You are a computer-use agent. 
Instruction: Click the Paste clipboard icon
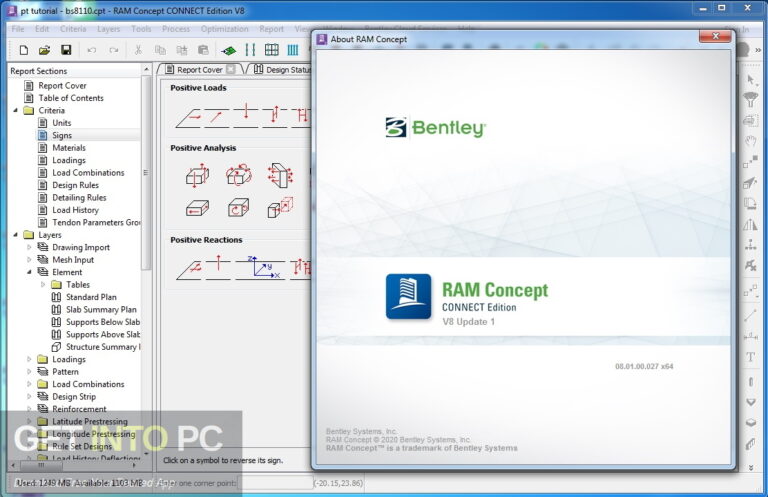203,50
